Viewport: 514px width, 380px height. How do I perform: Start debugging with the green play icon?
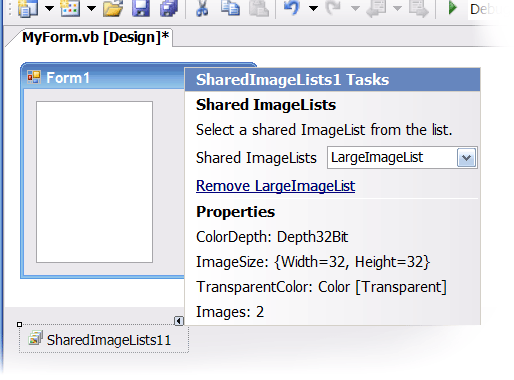coord(452,7)
